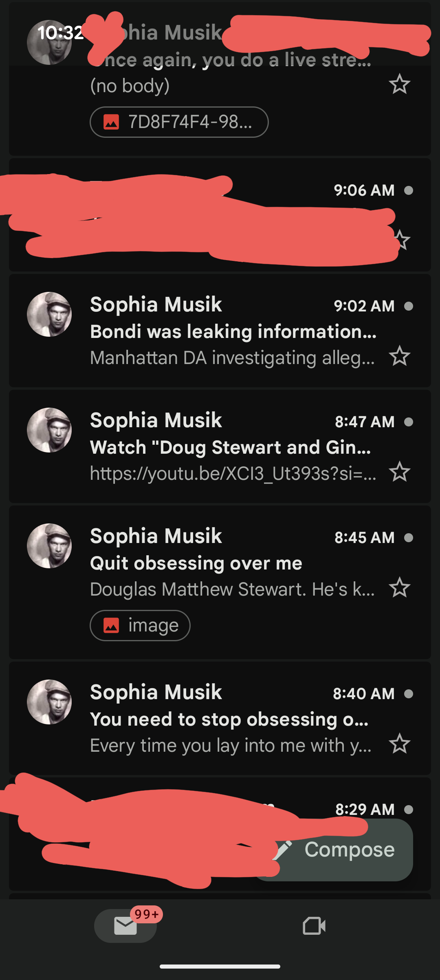Open the Mail tab with 99+ badge

tap(125, 926)
